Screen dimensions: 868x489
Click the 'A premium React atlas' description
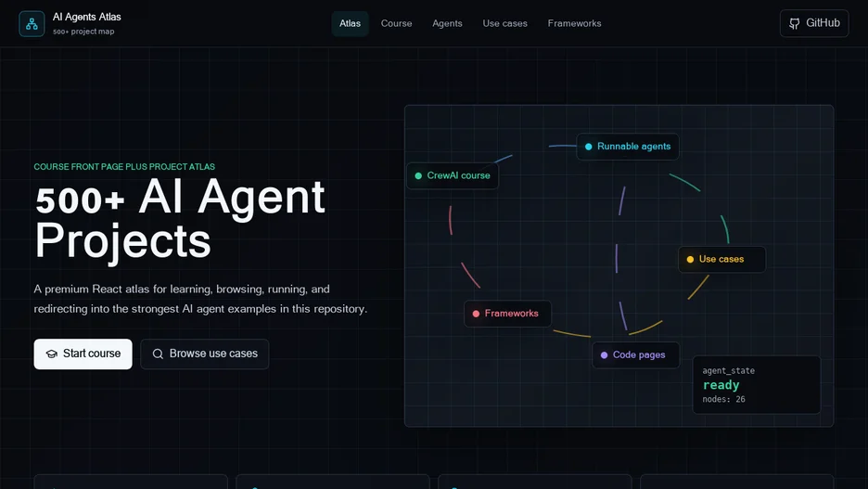click(x=200, y=299)
